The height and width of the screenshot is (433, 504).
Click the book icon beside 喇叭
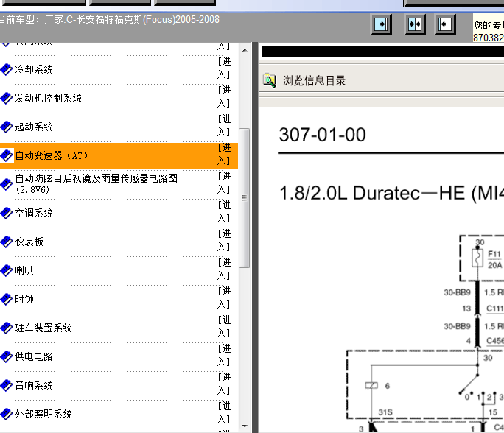click(7, 270)
